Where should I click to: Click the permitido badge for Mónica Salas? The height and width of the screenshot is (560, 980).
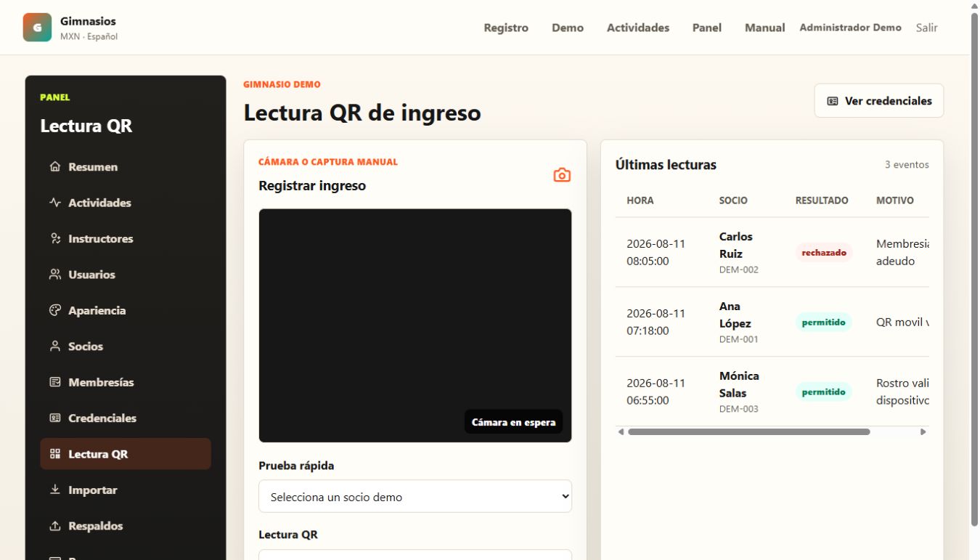coord(824,392)
